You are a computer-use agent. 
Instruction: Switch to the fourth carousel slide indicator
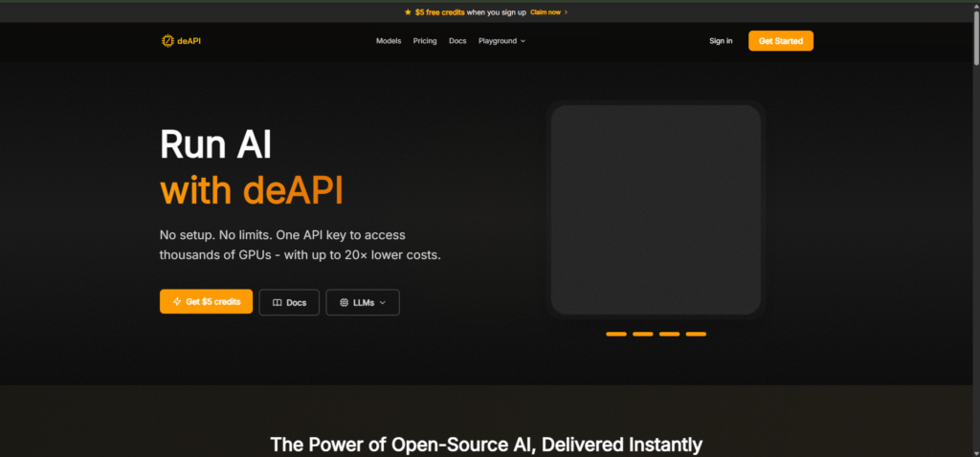click(x=696, y=334)
